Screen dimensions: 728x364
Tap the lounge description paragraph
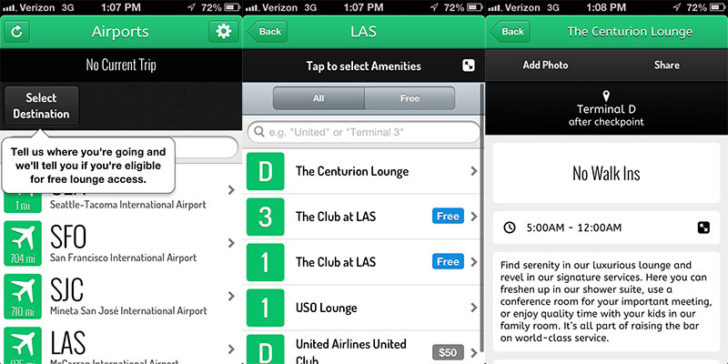click(x=606, y=302)
